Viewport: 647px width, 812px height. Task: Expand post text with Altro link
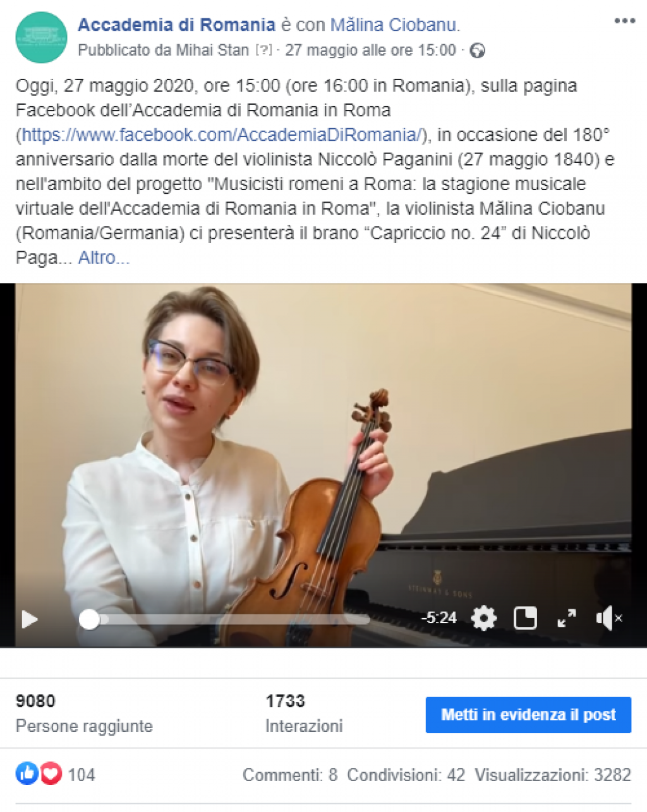pos(104,258)
